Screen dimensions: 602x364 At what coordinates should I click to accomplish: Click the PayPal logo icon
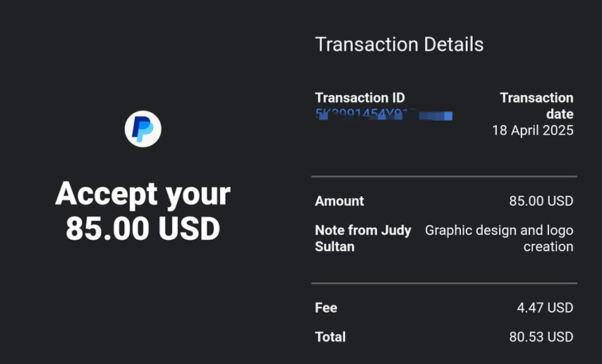(143, 129)
